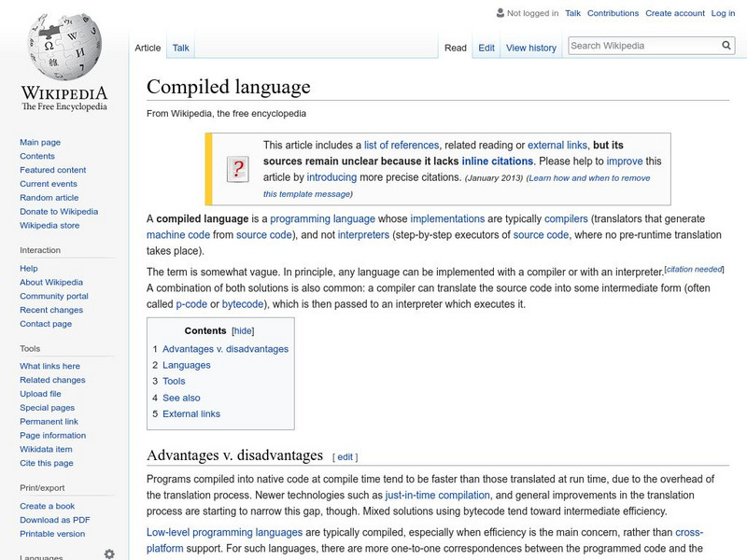Open the Edit tab

(x=486, y=48)
